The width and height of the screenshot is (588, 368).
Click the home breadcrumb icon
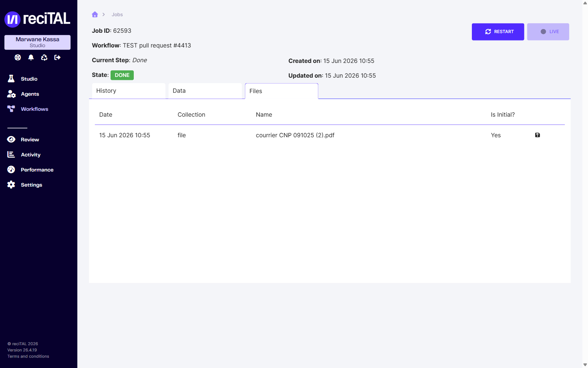pyautogui.click(x=95, y=14)
